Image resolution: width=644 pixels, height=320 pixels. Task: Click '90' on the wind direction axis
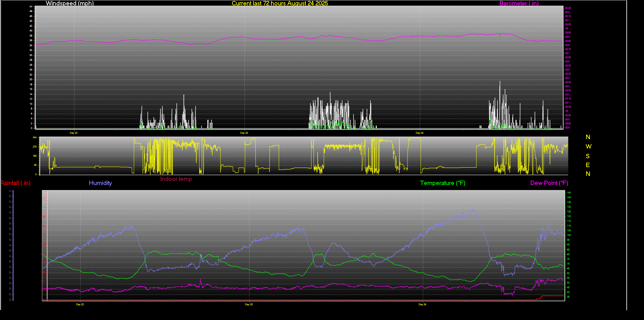pos(35,165)
